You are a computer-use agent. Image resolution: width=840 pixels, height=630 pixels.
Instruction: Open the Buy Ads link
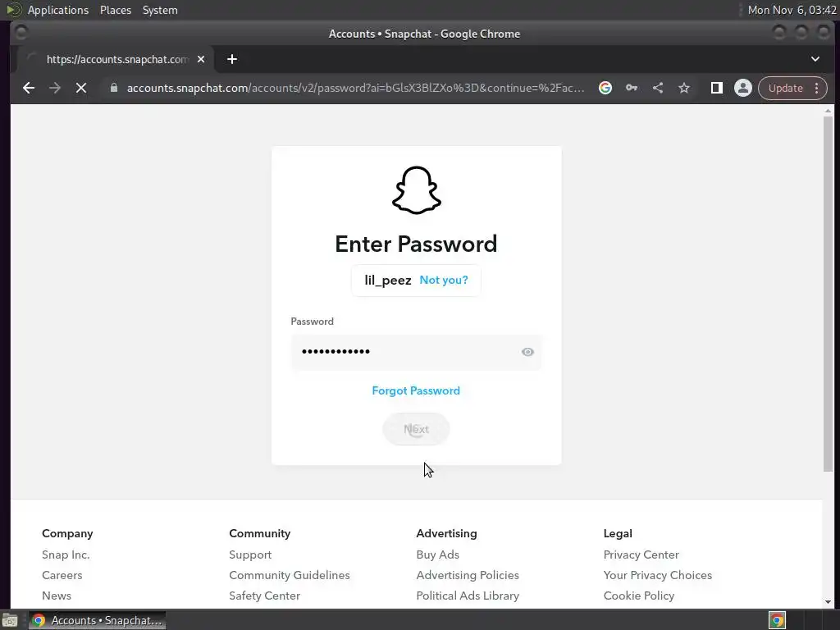tap(438, 555)
